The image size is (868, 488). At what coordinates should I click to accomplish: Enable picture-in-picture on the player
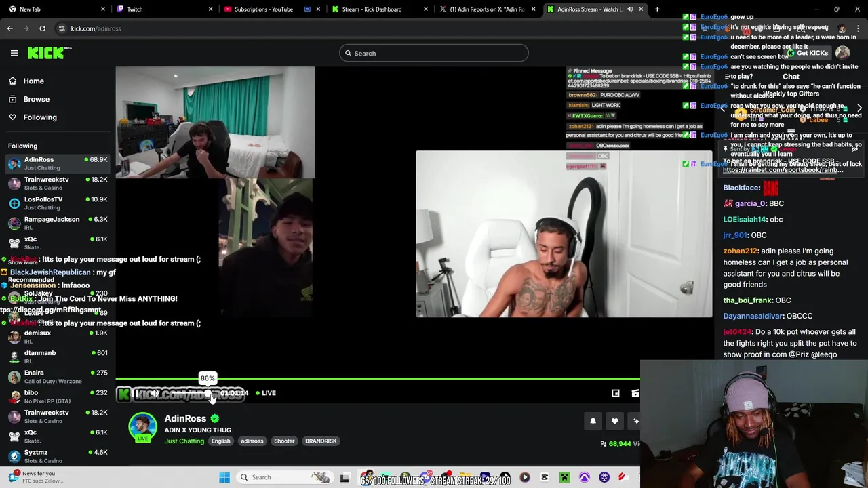(x=616, y=393)
